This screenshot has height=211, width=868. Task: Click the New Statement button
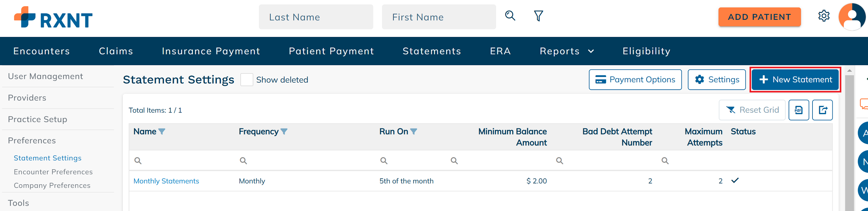pos(795,79)
